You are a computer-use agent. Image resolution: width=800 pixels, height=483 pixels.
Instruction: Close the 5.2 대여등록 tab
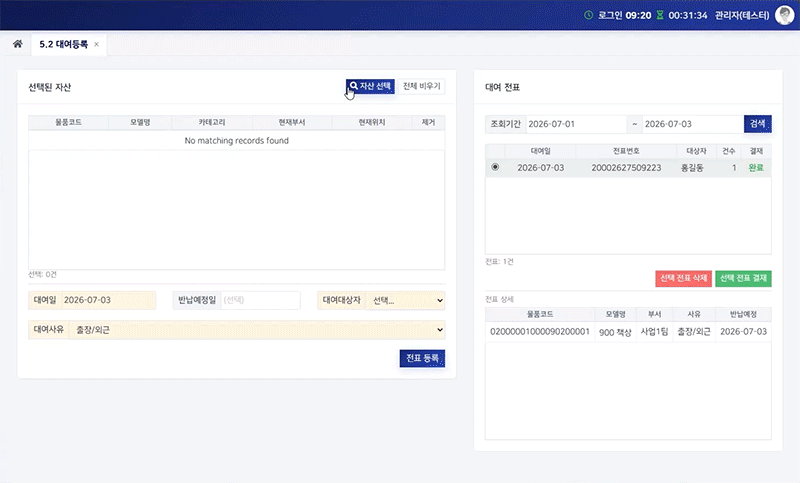coord(96,44)
